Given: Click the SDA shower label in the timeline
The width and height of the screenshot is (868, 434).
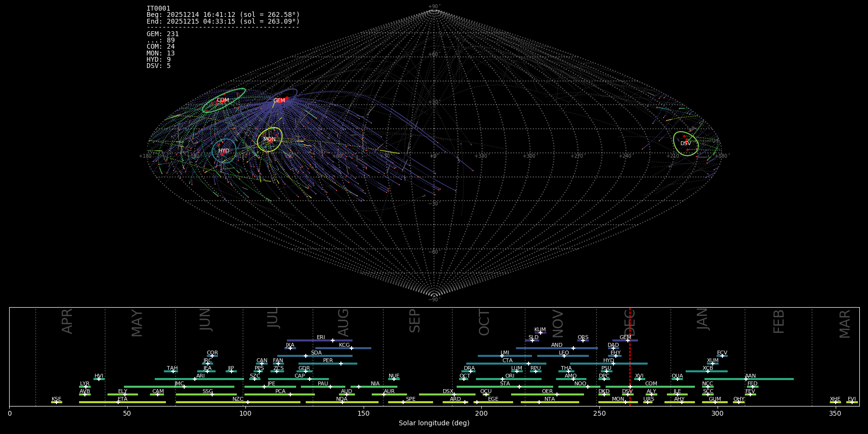Looking at the screenshot, I should click(x=316, y=353).
